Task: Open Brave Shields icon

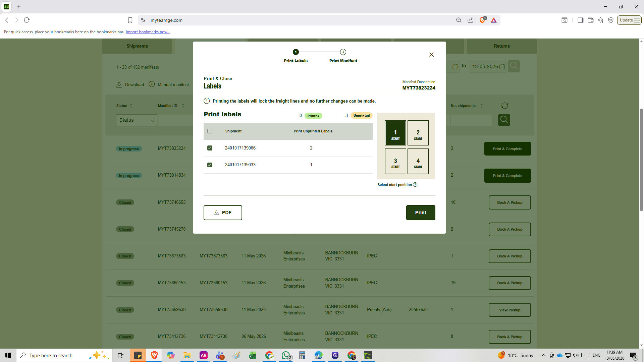Action: [x=482, y=20]
